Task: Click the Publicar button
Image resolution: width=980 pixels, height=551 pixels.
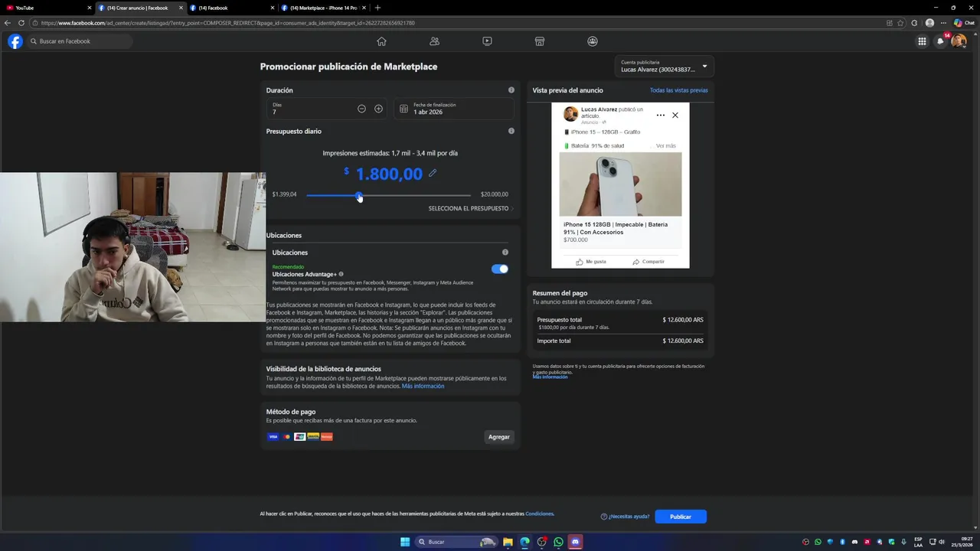Action: (x=681, y=517)
